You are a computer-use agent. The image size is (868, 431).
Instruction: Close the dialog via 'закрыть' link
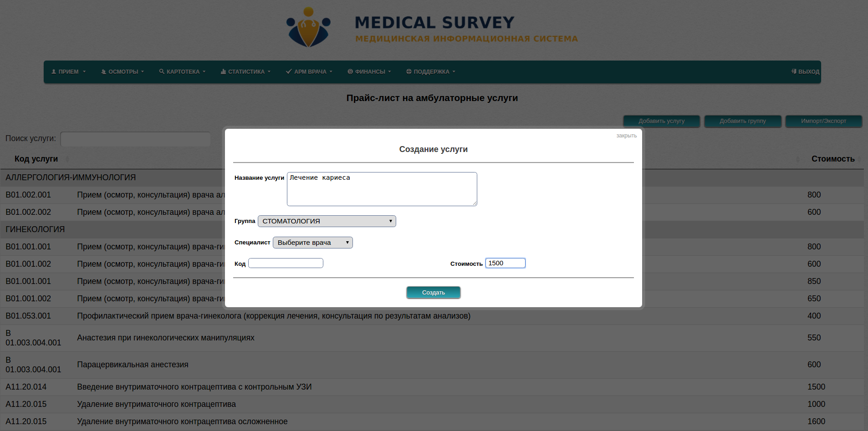(x=626, y=136)
